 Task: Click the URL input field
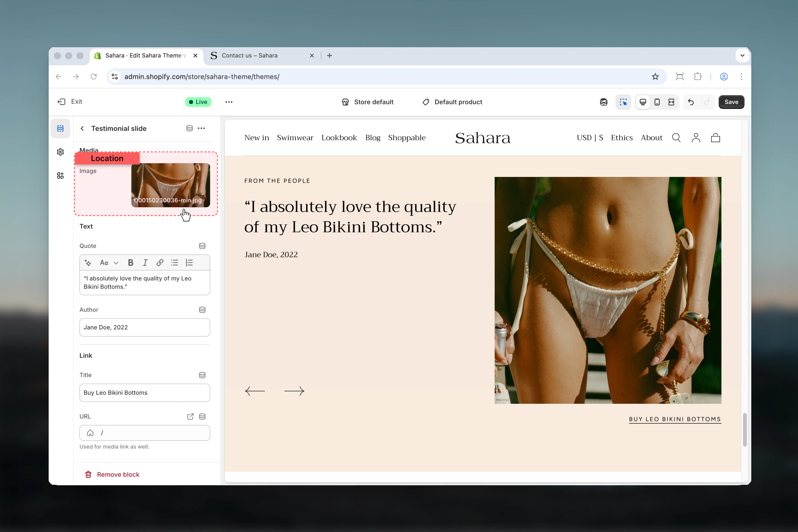(145, 433)
